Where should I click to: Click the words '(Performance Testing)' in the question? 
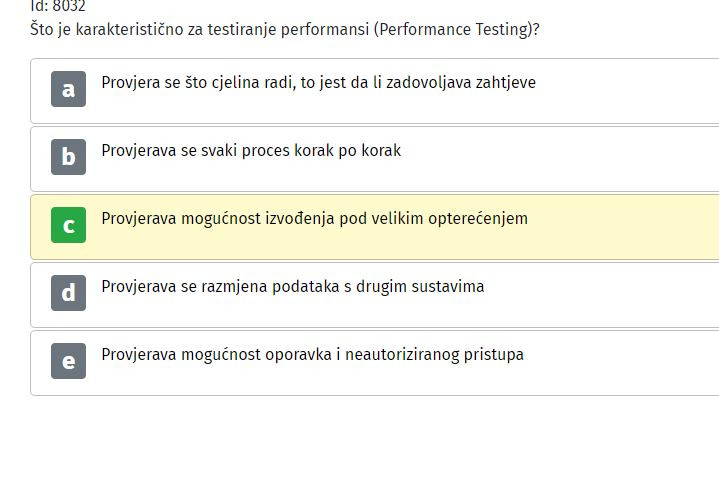457,29
